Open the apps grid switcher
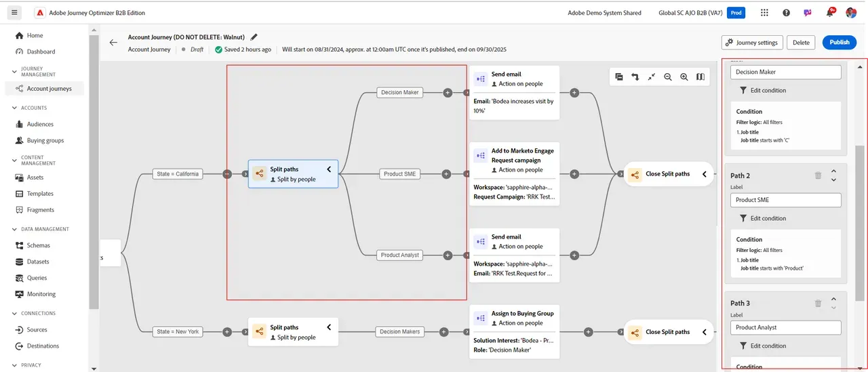 click(x=765, y=12)
